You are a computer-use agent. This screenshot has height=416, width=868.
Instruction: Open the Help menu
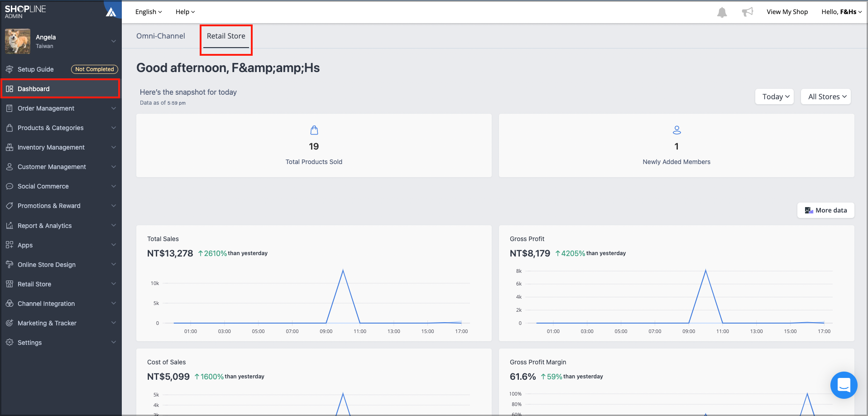tap(185, 12)
